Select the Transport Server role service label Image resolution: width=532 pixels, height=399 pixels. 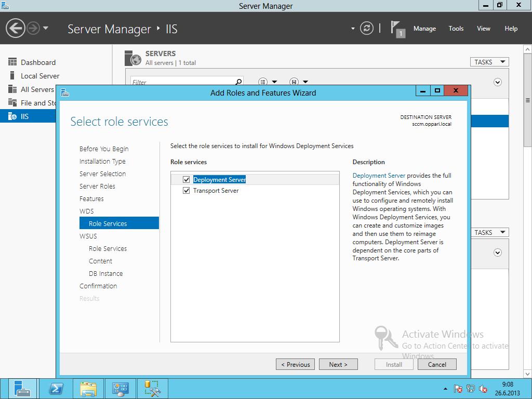tap(216, 190)
